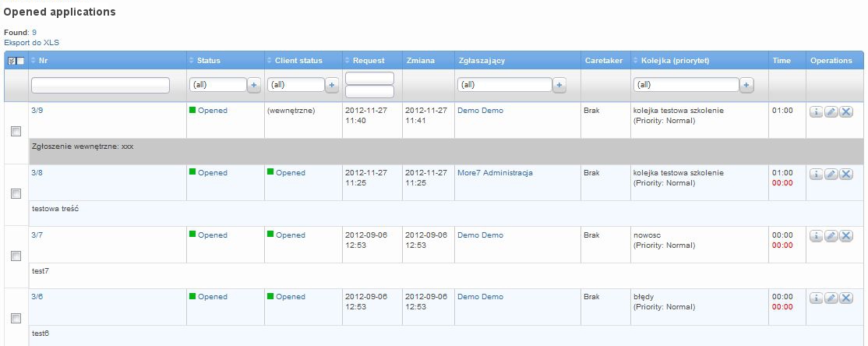The image size is (868, 346).
Task: Add Status filter with plus icon
Action: [254, 85]
